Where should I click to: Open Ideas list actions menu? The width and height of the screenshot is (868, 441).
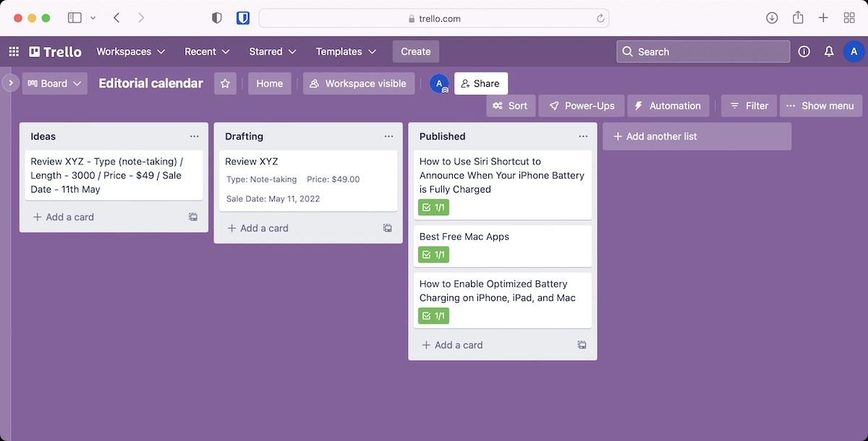coord(194,136)
